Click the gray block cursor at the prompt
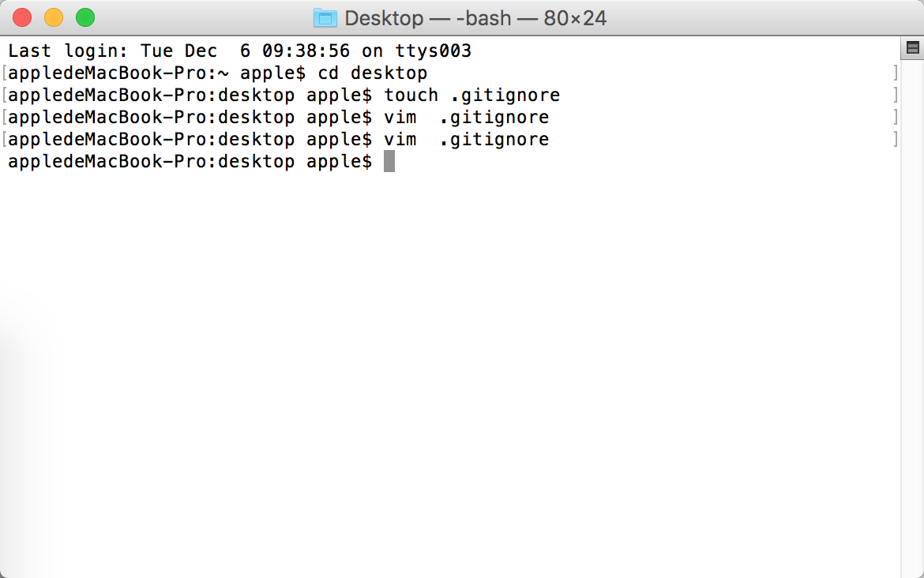This screenshot has width=924, height=578. 389,161
